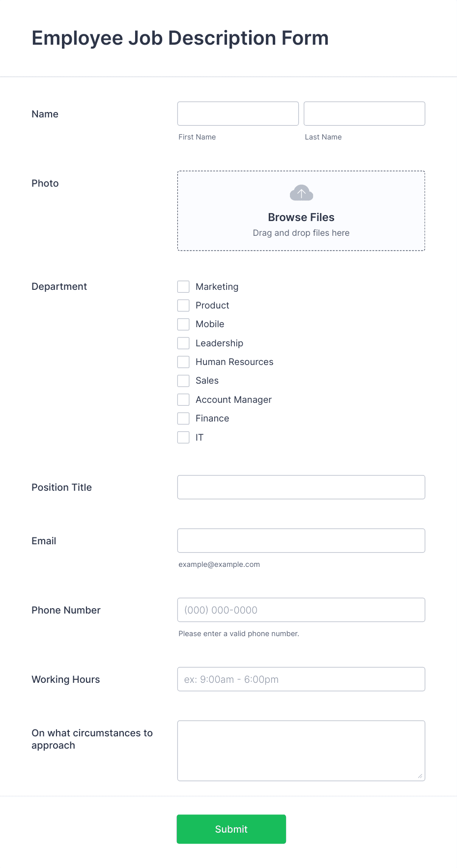This screenshot has height=868, width=457.
Task: Check the Leadership department checkbox
Action: [183, 343]
